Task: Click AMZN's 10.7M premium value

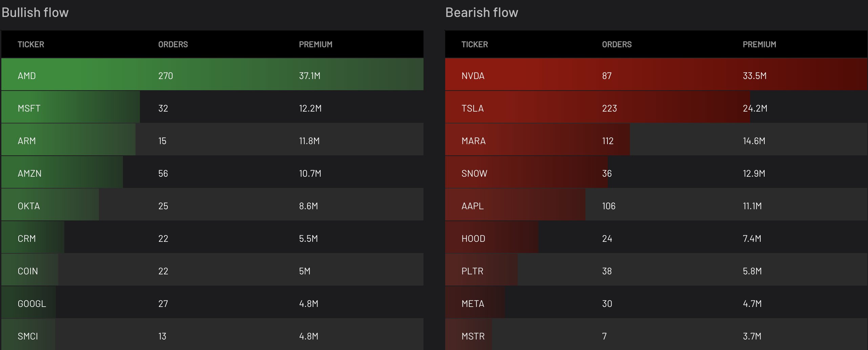Action: point(310,173)
